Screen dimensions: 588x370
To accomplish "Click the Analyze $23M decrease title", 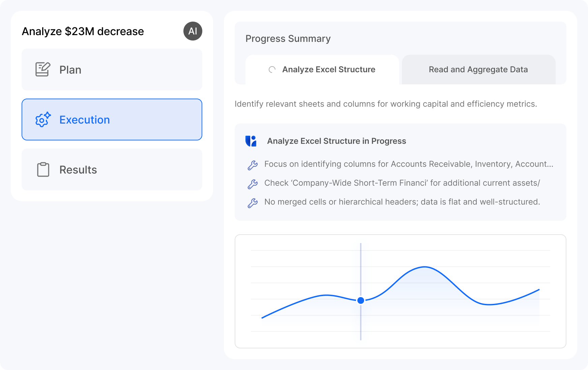I will pyautogui.click(x=83, y=31).
